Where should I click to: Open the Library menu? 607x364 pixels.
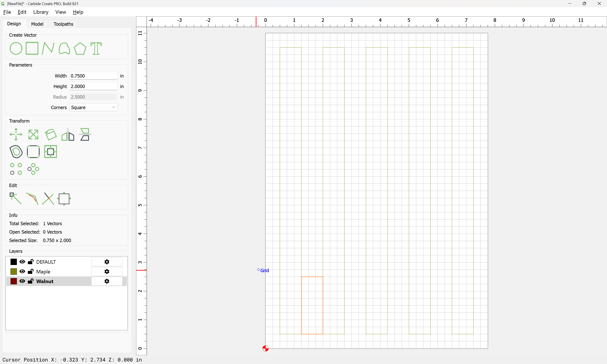coord(41,12)
